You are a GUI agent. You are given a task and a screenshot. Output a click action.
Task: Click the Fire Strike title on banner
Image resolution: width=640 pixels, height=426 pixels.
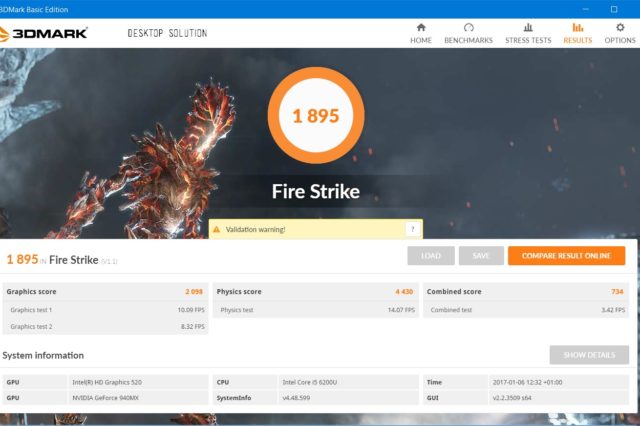click(316, 192)
